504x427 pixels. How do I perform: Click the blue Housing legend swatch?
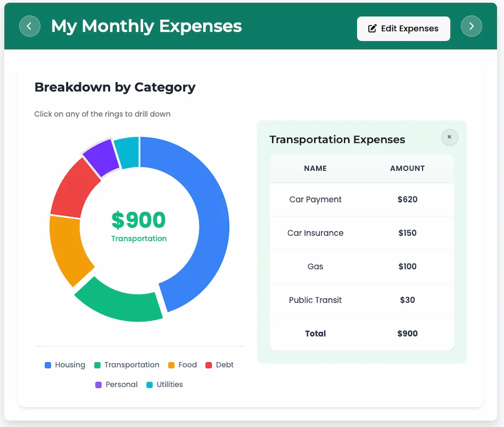(x=47, y=365)
